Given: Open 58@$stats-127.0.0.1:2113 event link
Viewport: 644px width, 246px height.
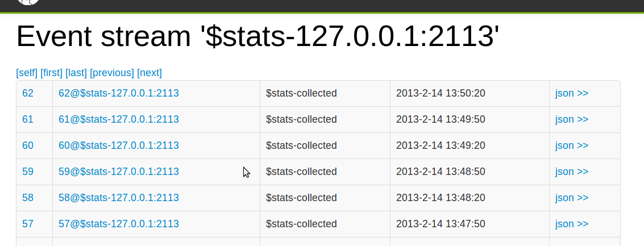Looking at the screenshot, I should 119,198.
